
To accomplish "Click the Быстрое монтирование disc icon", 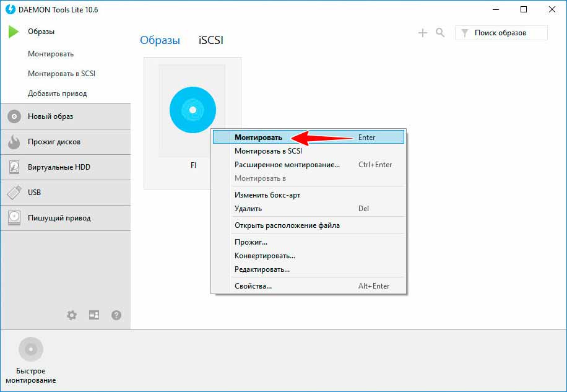I will click(x=31, y=349).
